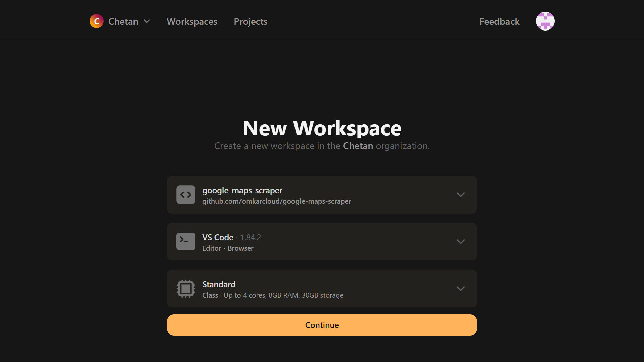The image size is (644, 362).
Task: Click the VS Code editor name
Action: [x=218, y=237]
